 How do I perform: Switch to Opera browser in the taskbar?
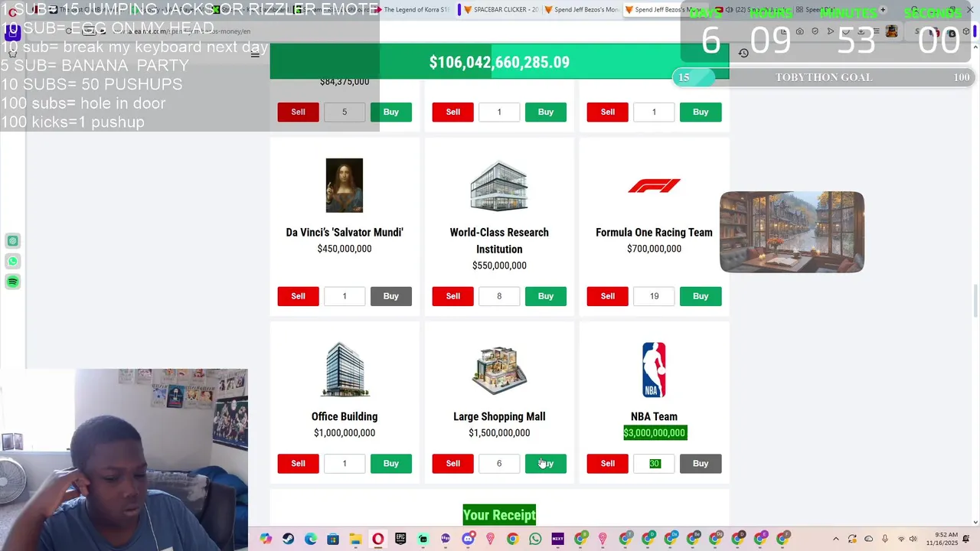[378, 539]
